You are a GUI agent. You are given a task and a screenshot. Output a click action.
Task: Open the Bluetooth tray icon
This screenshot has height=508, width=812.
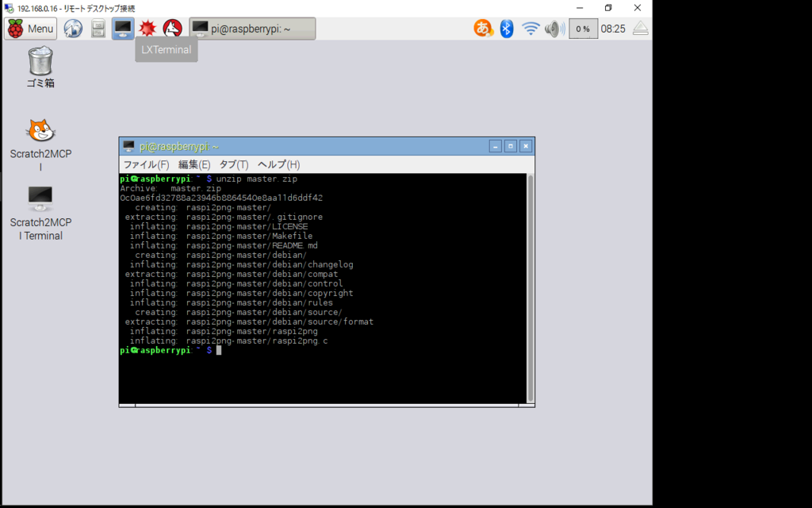click(507, 29)
